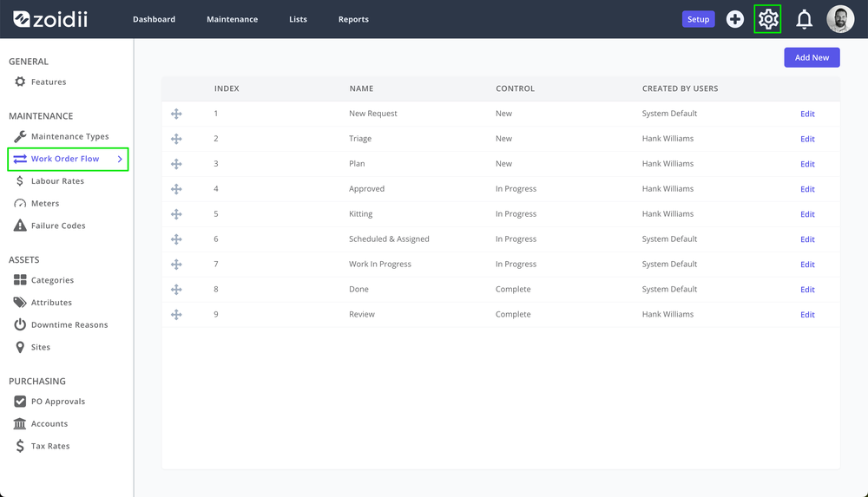Select Tax Rates in sidebar
This screenshot has height=497, width=868.
(50, 446)
